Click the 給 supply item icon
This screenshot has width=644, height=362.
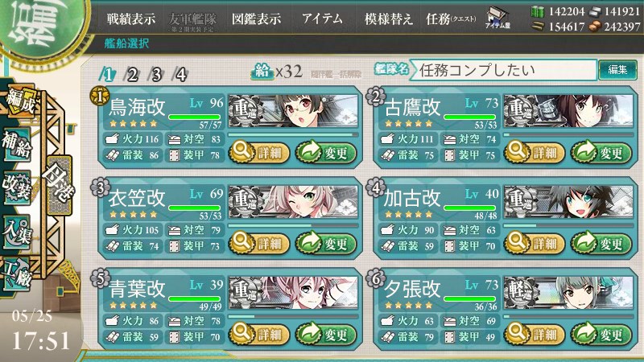pyautogui.click(x=262, y=72)
